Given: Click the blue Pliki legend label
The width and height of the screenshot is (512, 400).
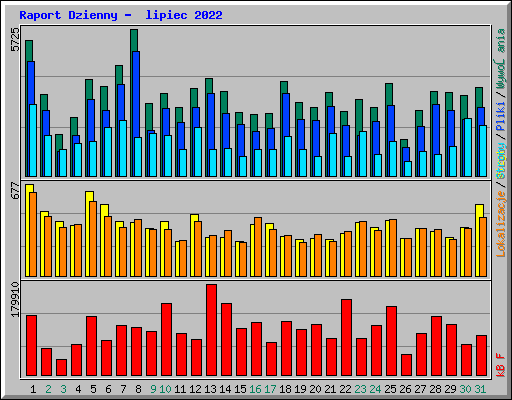Looking at the screenshot, I should [500, 117].
